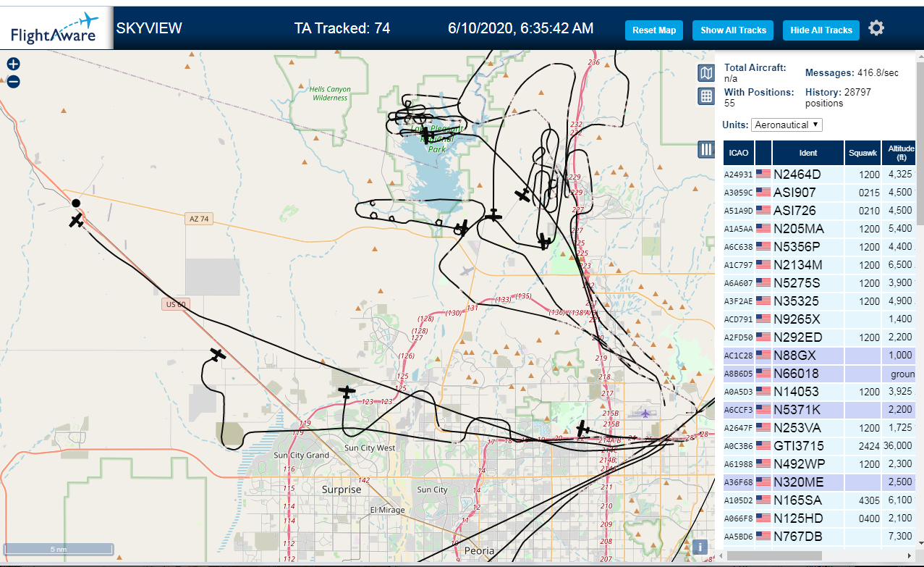Viewport: 924px width, 567px height.
Task: Select the N66018 aircraft row
Action: pos(819,374)
